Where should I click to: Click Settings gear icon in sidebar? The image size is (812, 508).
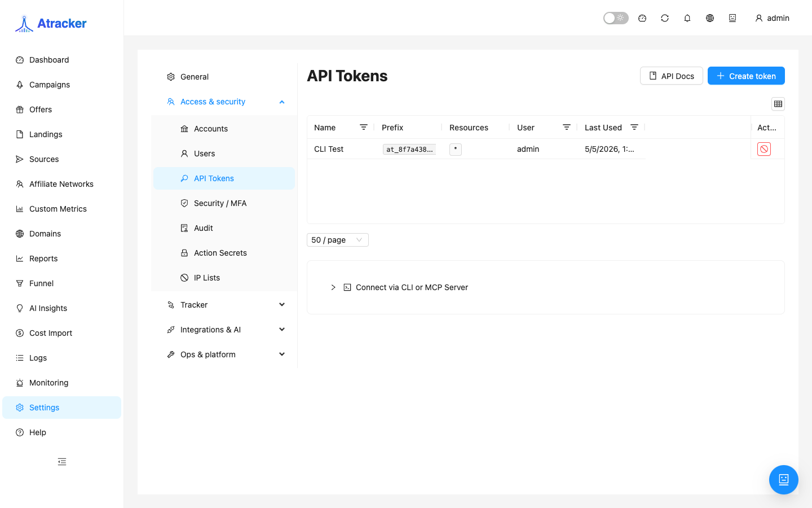pyautogui.click(x=20, y=408)
